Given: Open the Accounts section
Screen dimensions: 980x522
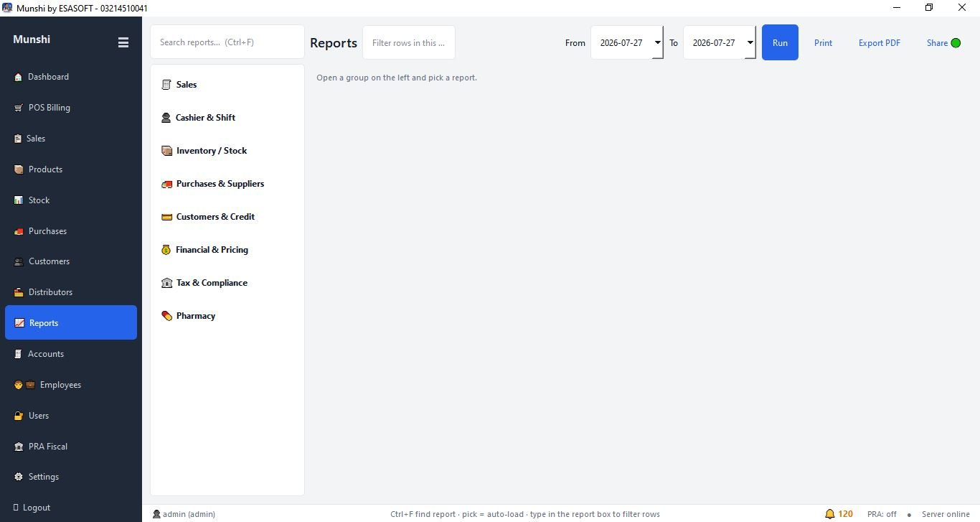Looking at the screenshot, I should click(x=71, y=354).
